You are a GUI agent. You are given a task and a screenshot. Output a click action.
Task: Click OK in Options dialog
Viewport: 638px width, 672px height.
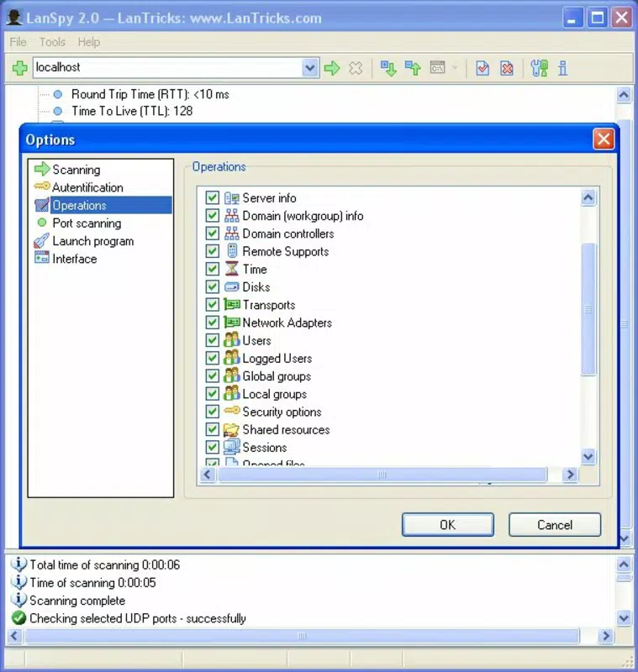coord(448,524)
